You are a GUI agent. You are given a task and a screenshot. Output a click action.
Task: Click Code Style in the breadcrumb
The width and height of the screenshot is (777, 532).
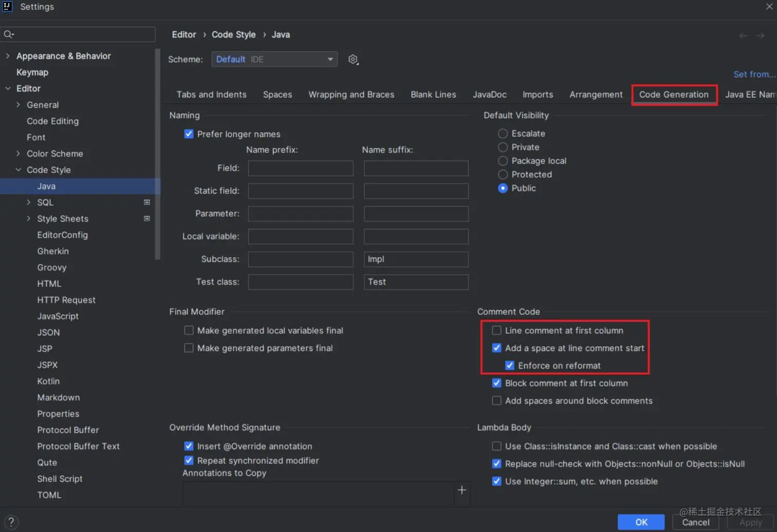pos(233,35)
